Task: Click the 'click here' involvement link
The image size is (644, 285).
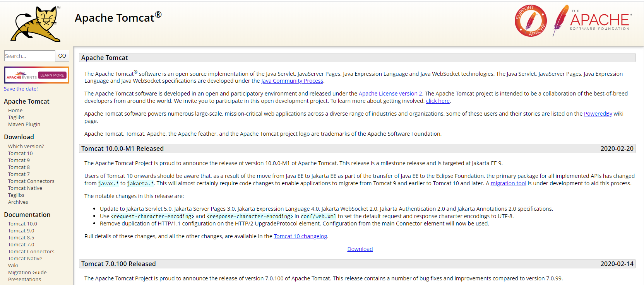Action: pos(438,101)
